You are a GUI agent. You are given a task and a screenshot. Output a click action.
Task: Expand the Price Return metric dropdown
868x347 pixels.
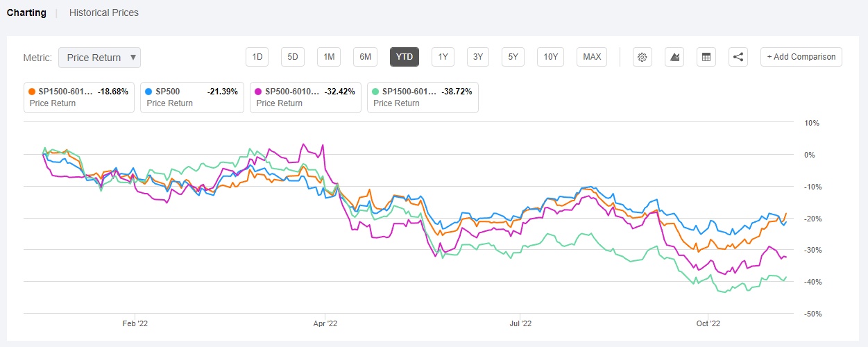coord(99,58)
